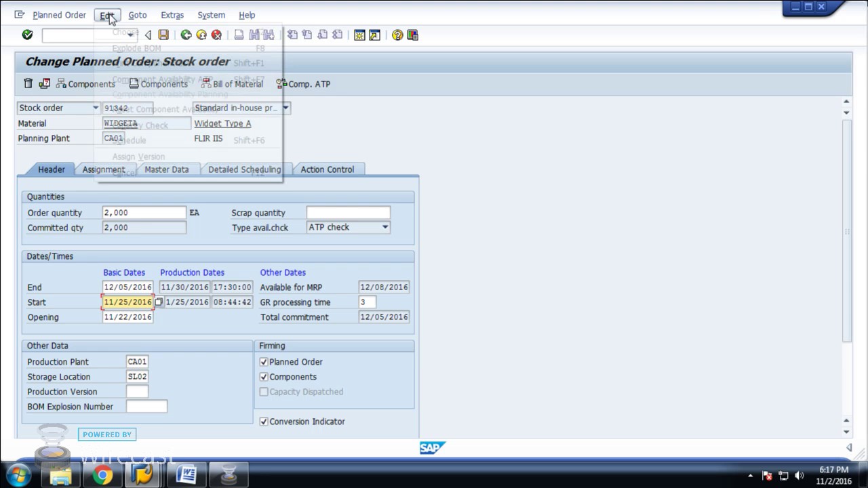Save the planned order via floppy icon
The image size is (868, 488).
pyautogui.click(x=163, y=35)
